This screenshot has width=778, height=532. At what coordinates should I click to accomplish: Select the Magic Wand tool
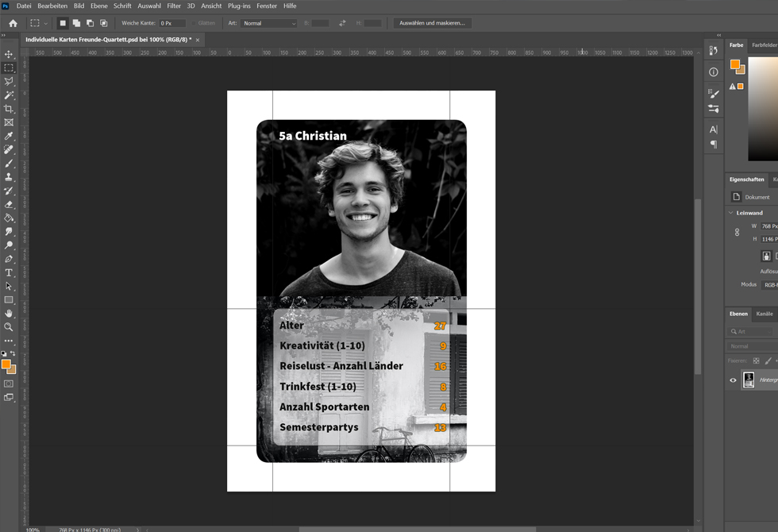pyautogui.click(x=9, y=94)
